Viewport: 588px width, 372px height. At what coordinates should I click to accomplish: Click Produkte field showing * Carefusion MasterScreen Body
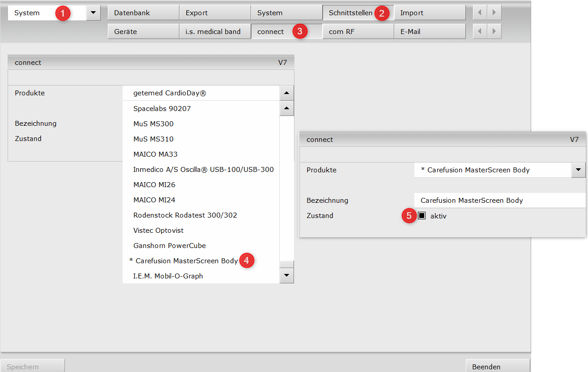[493, 170]
